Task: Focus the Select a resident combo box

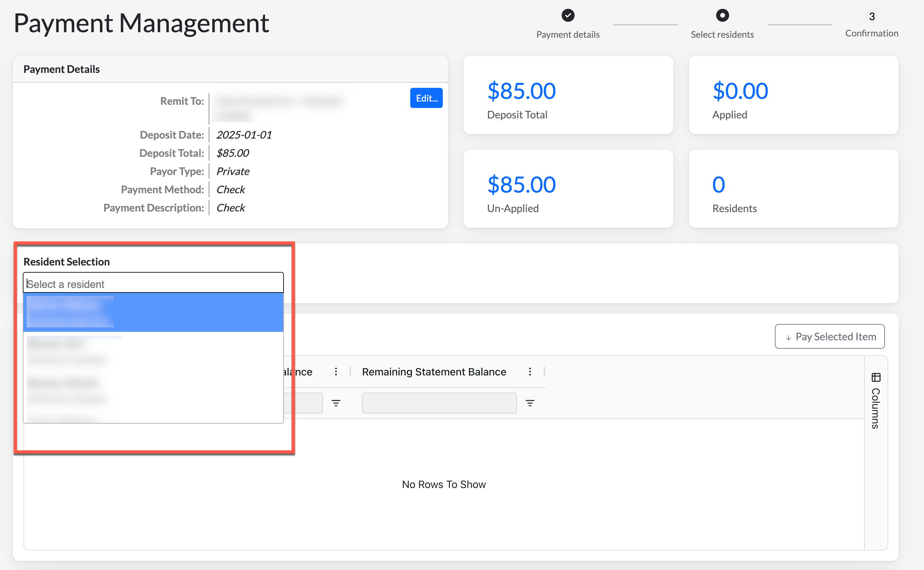Action: (x=153, y=283)
